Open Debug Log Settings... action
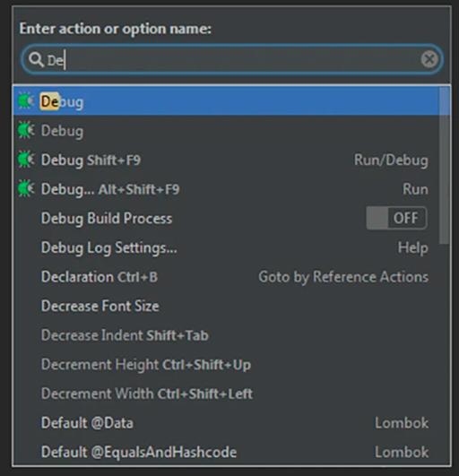 pyautogui.click(x=226, y=247)
